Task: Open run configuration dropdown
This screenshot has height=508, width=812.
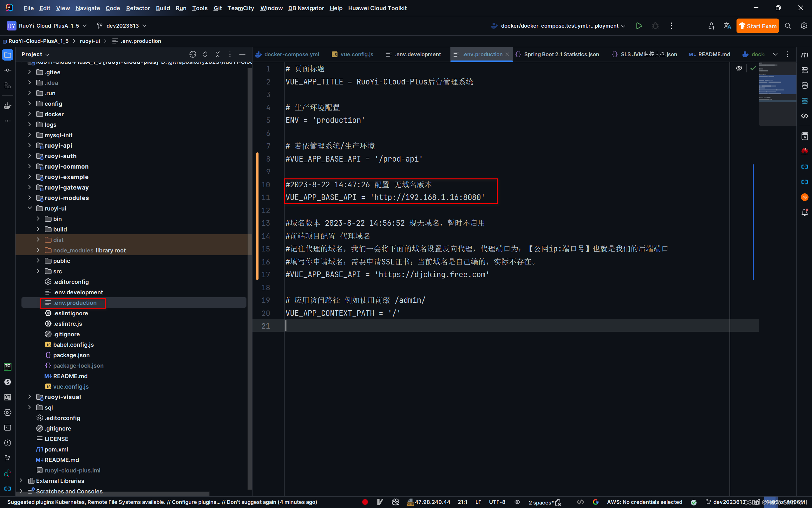Action: point(558,26)
